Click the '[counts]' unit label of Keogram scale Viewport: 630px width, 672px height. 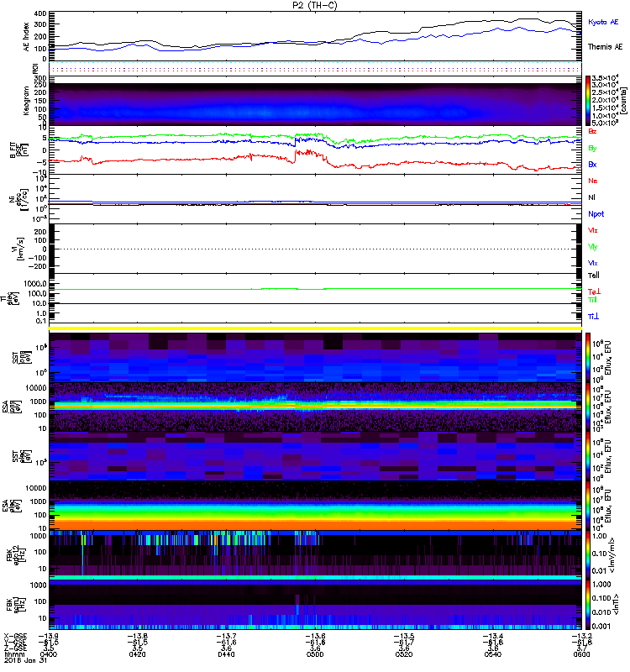click(x=624, y=101)
